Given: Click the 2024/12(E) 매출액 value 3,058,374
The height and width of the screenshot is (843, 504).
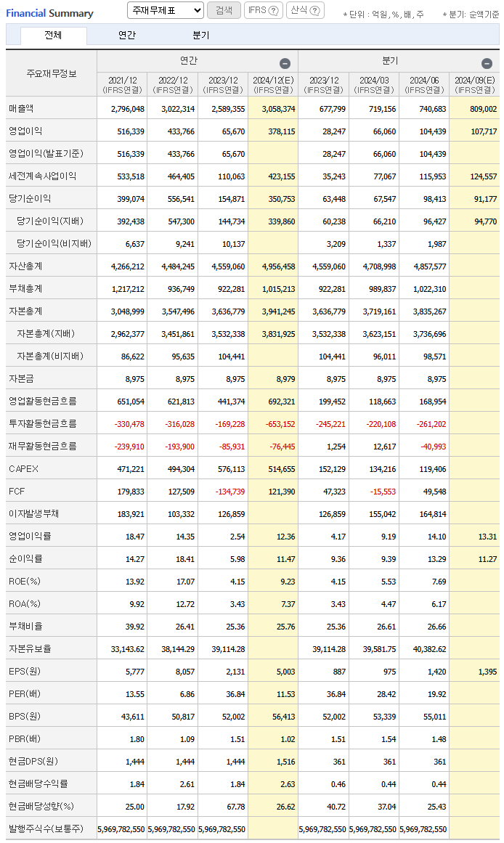Looking at the screenshot, I should click(279, 109).
